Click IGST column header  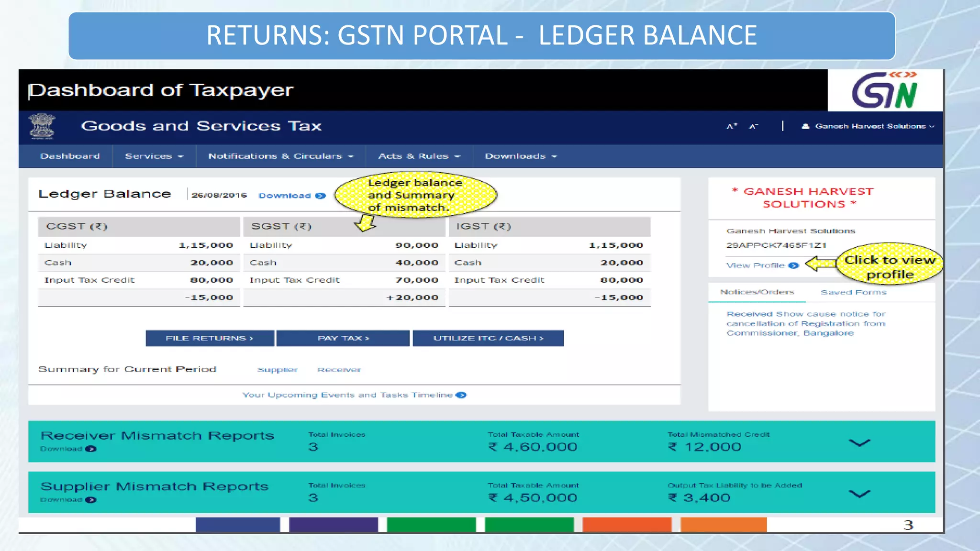coord(549,227)
